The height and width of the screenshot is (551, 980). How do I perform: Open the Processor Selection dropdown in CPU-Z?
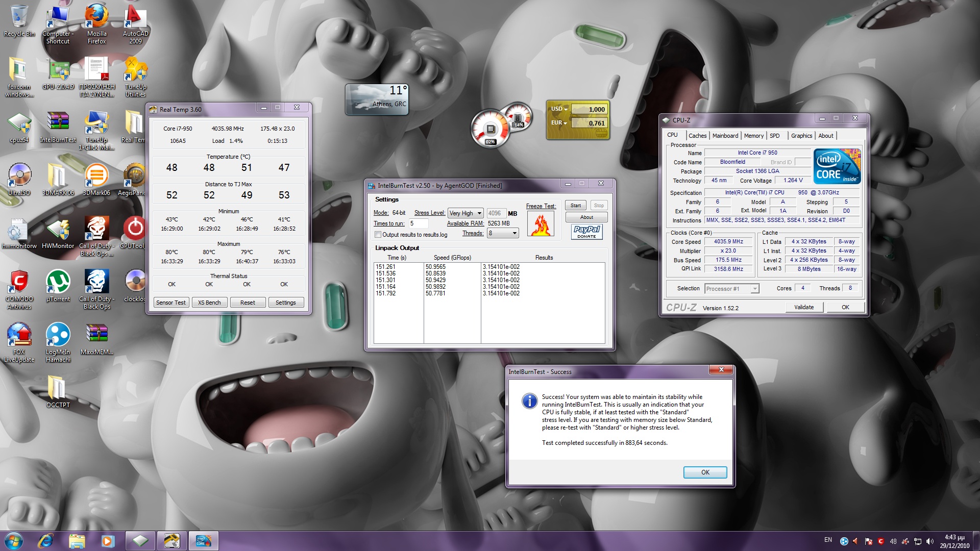[731, 289]
